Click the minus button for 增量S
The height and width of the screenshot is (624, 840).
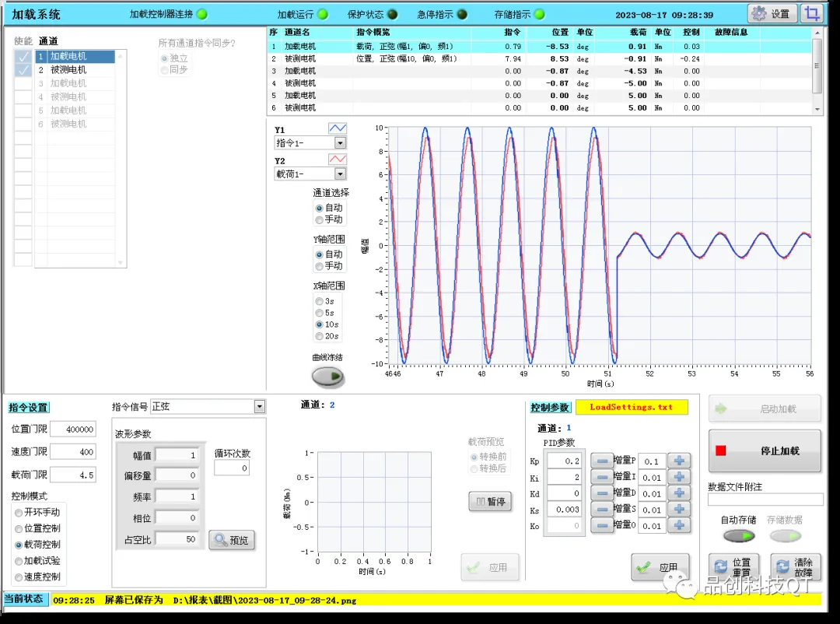click(x=602, y=510)
